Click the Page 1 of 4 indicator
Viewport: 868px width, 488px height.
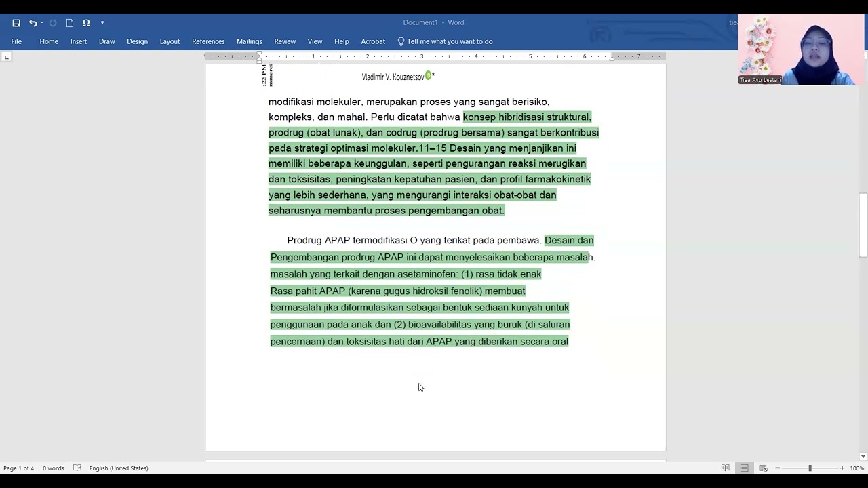[18, 468]
